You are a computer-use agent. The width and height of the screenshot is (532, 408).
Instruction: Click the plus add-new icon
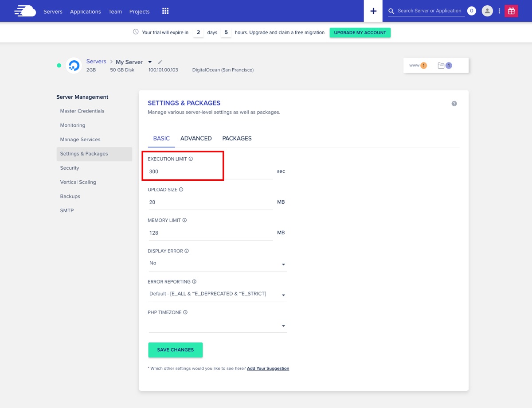(x=373, y=11)
